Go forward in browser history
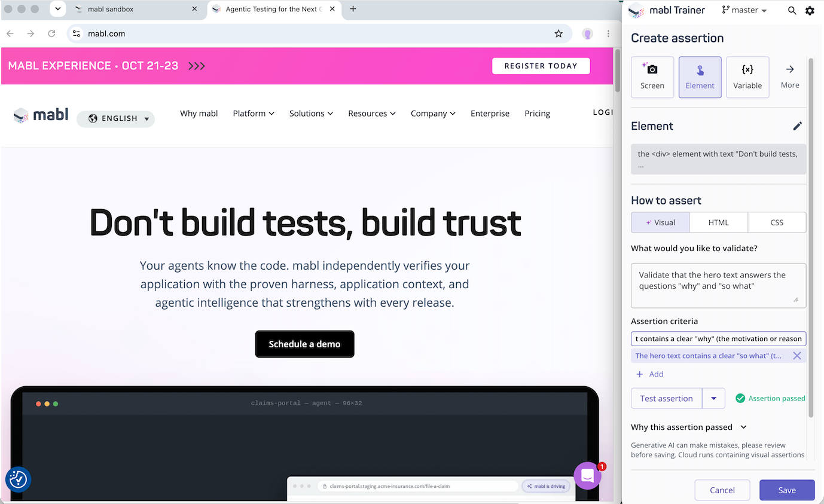 pyautogui.click(x=30, y=33)
